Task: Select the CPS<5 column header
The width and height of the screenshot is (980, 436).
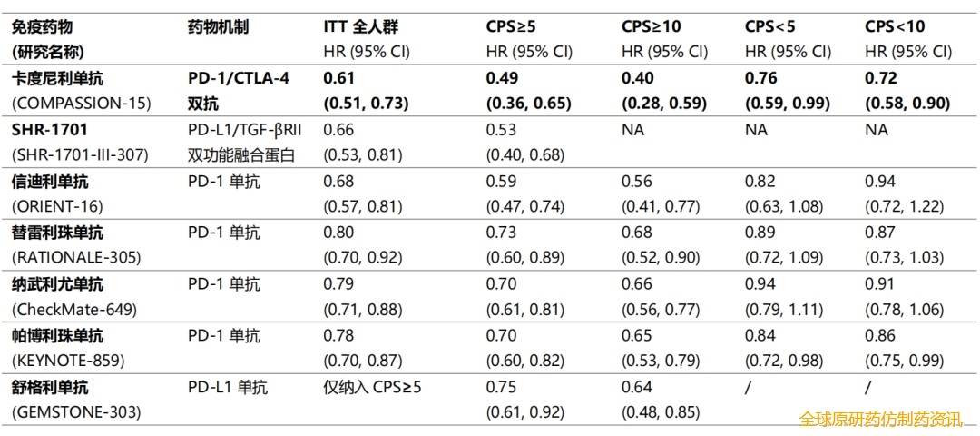Action: 770,26
